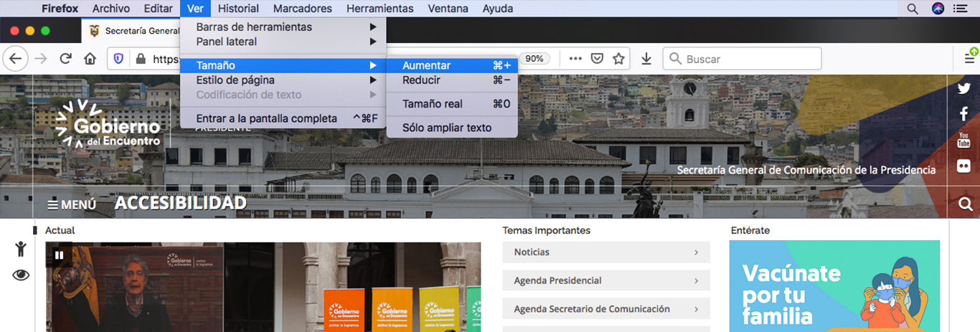The image size is (980, 332).
Task: Open the Facebook icon in sidebar
Action: click(x=964, y=114)
